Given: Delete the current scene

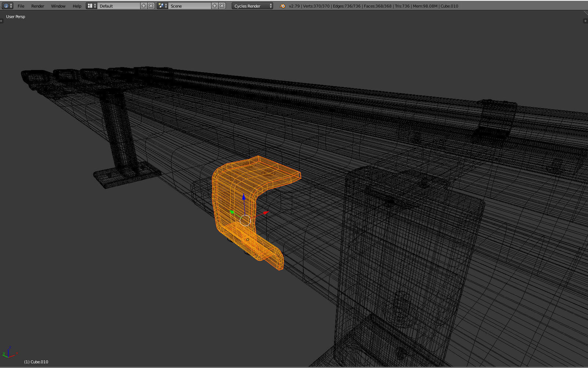Looking at the screenshot, I should point(222,6).
